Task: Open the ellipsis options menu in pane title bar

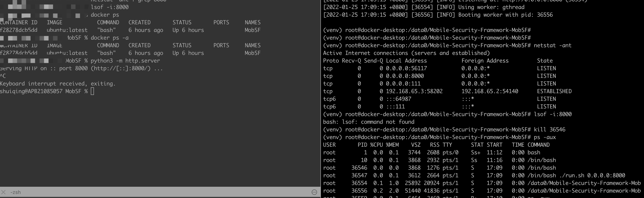Action: coord(314,192)
